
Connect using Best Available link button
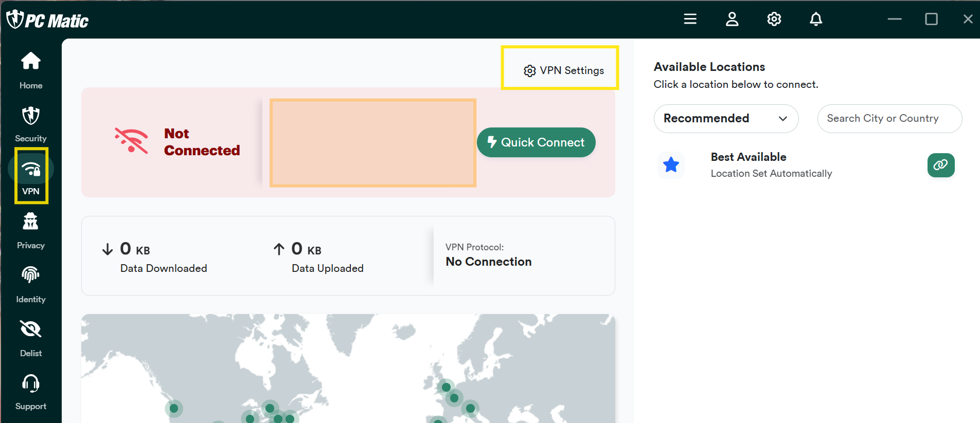[941, 165]
